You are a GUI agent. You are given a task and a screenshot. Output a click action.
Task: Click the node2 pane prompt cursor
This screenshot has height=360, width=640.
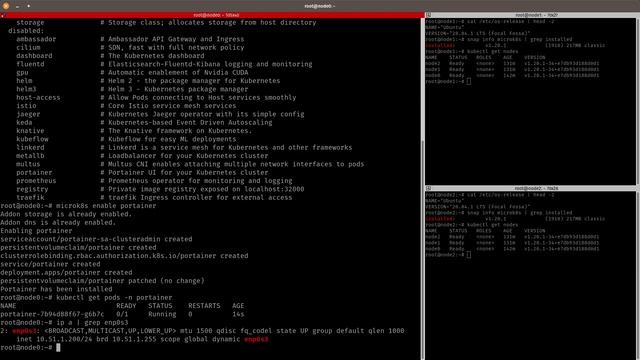point(469,255)
